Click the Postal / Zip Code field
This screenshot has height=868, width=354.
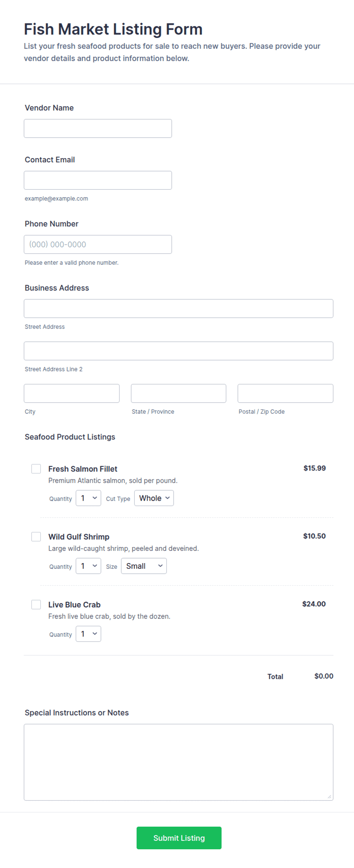coord(285,394)
